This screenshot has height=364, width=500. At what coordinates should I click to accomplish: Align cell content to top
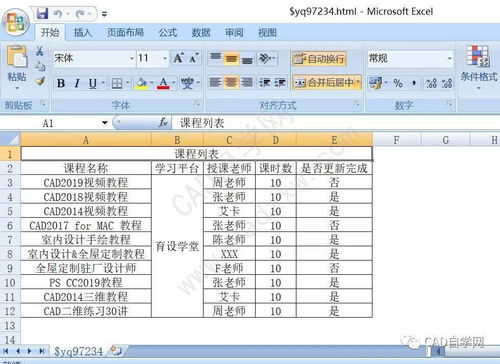[216, 59]
